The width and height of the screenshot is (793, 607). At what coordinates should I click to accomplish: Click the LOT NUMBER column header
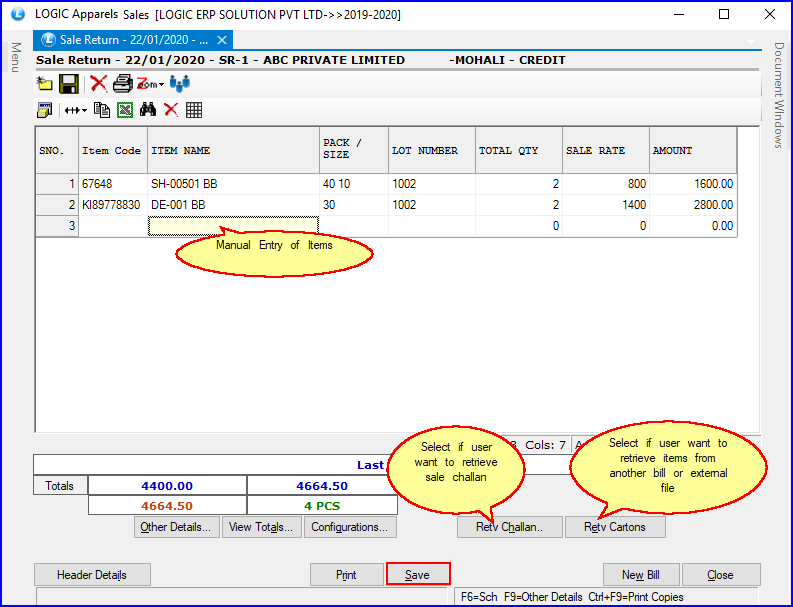[x=431, y=150]
